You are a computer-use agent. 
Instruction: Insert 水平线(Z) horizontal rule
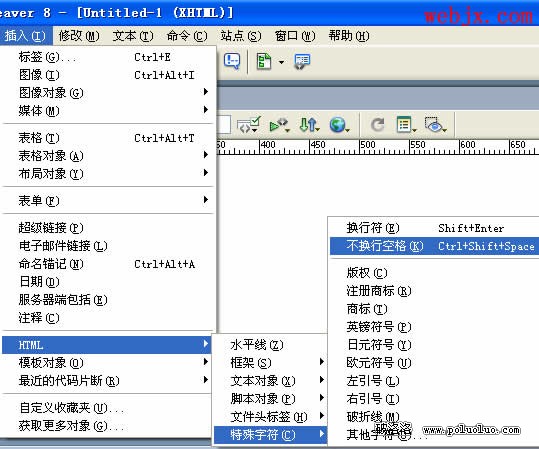[x=270, y=345]
